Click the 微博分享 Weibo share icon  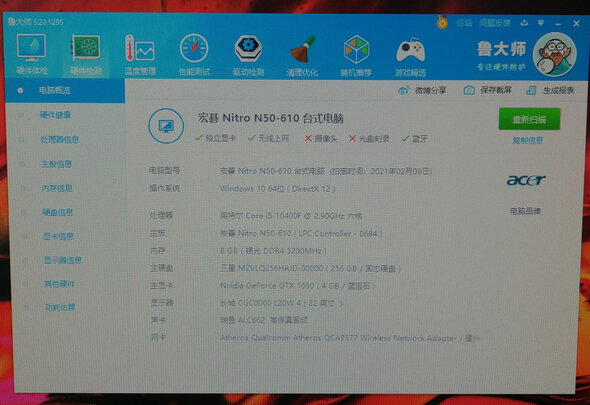click(403, 90)
